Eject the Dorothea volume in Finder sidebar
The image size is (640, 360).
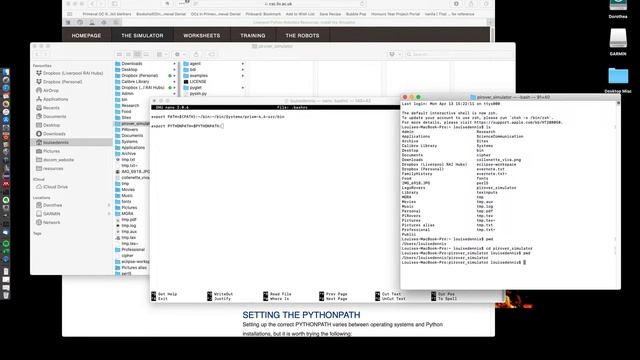(109, 205)
